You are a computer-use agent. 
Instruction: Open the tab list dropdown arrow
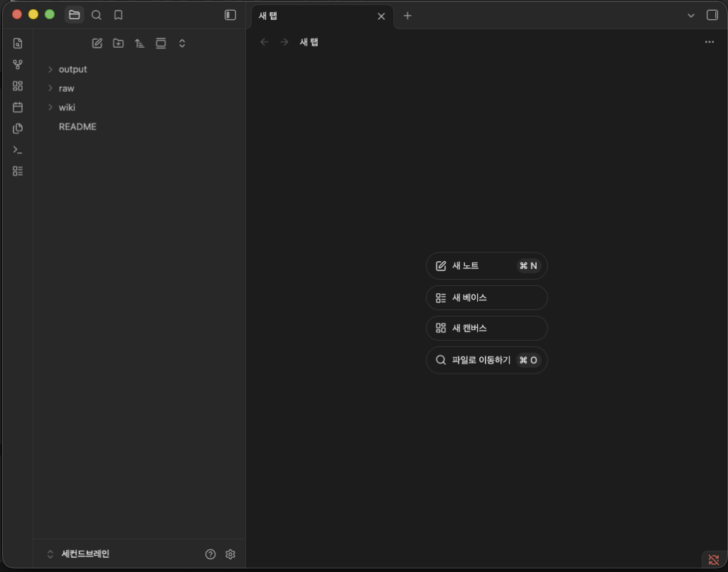pyautogui.click(x=691, y=16)
